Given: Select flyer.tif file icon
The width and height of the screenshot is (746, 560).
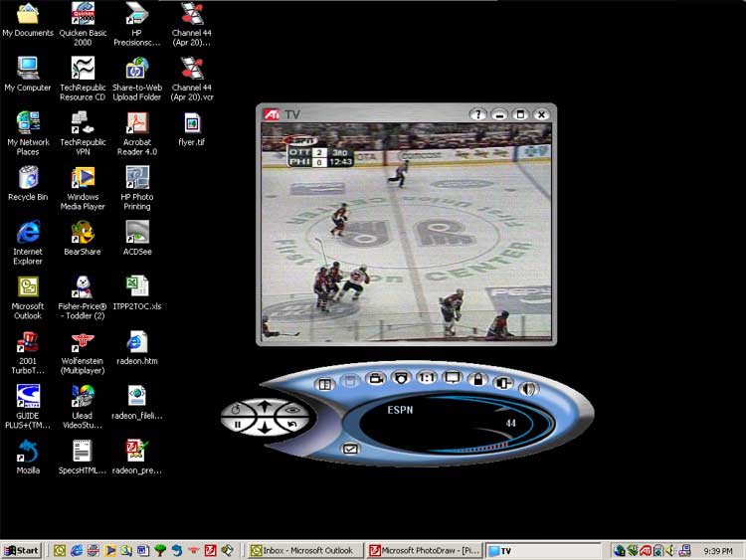Looking at the screenshot, I should 192,129.
